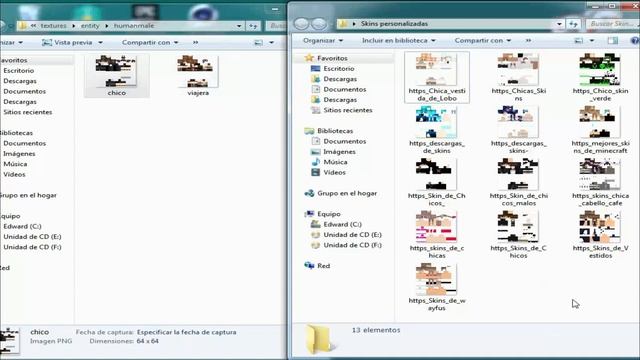
Task: Open help icon in Skins personalizadas window
Action: [x=635, y=40]
